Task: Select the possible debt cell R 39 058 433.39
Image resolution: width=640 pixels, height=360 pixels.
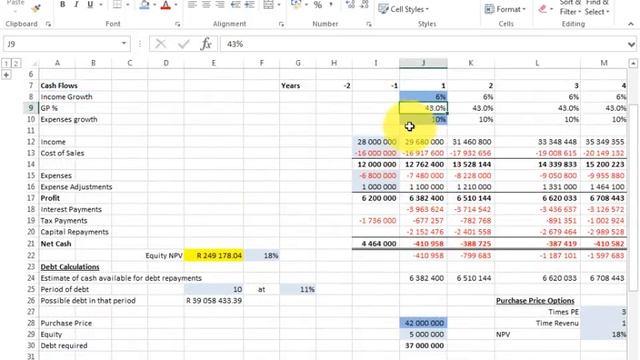Action: [x=214, y=301]
